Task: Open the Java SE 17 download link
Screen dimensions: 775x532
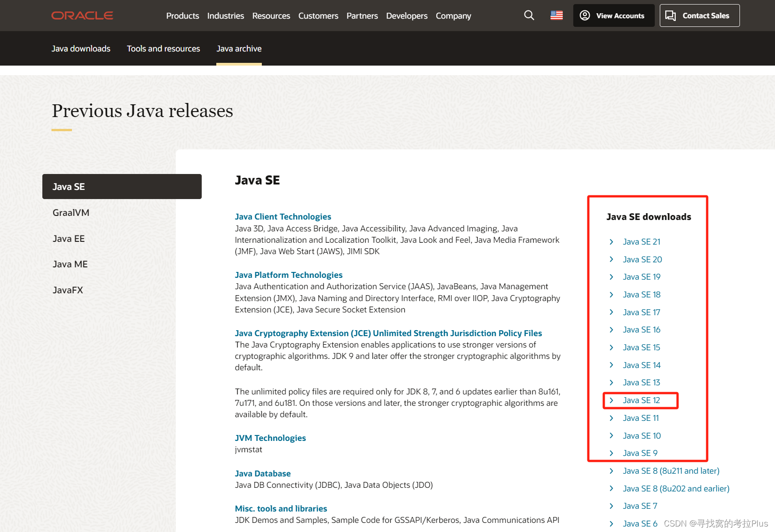Action: click(642, 312)
